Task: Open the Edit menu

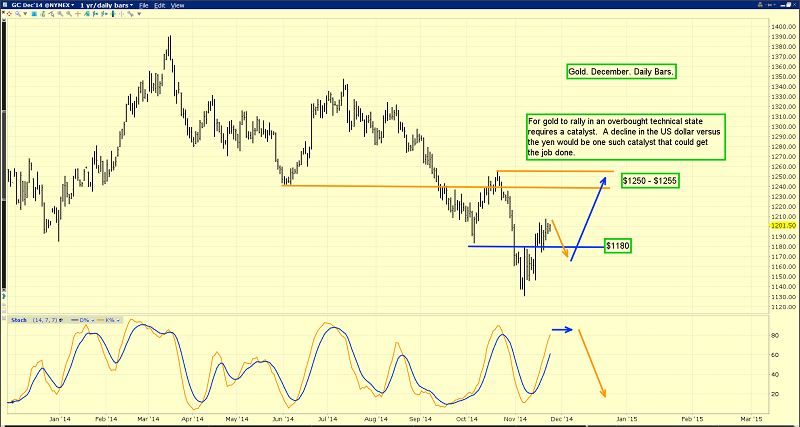Action: point(159,5)
